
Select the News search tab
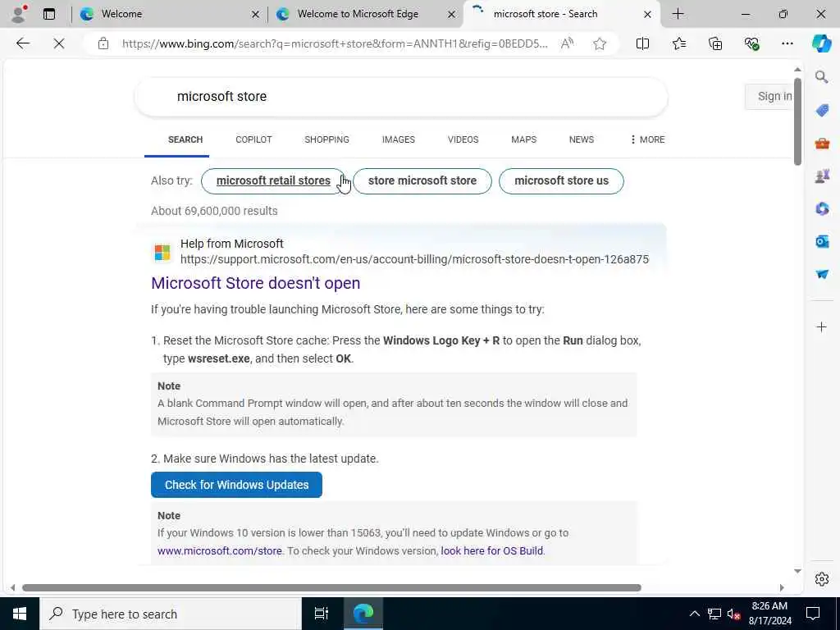(x=582, y=139)
